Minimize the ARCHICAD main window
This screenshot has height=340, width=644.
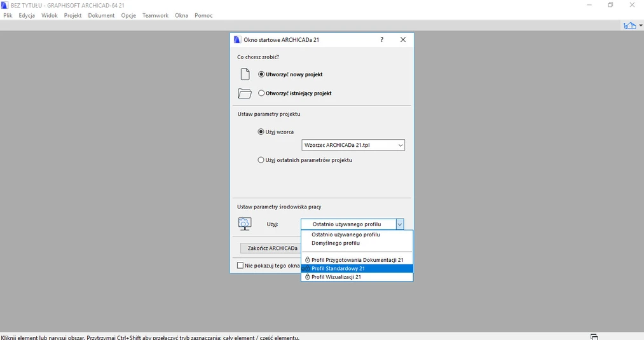point(589,5)
